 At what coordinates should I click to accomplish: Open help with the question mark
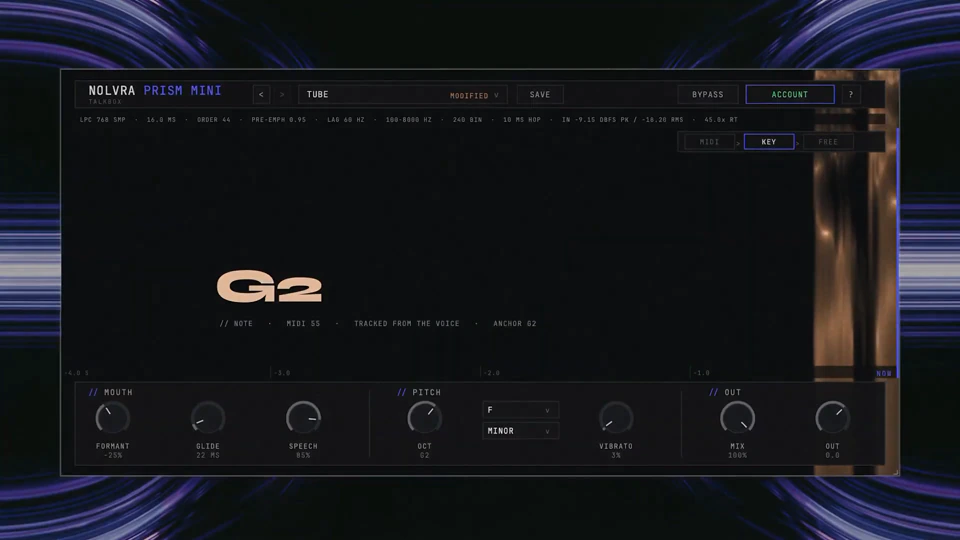(x=850, y=94)
